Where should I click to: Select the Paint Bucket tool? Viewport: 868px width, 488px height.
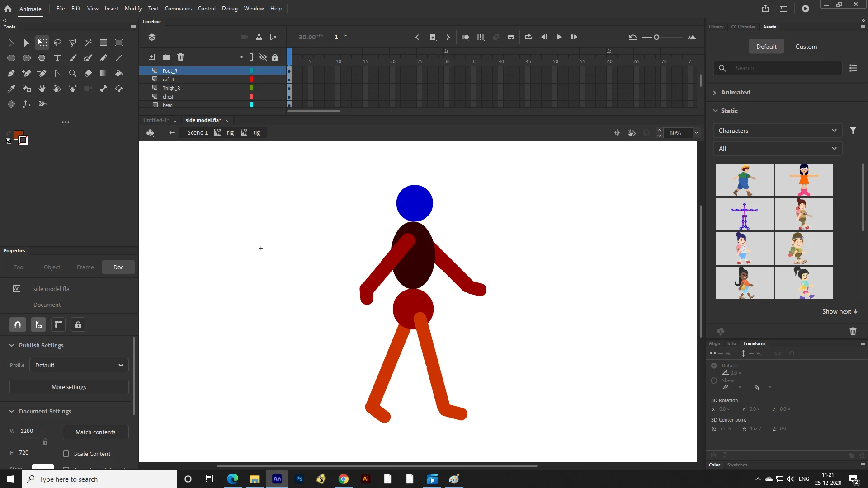pyautogui.click(x=119, y=73)
